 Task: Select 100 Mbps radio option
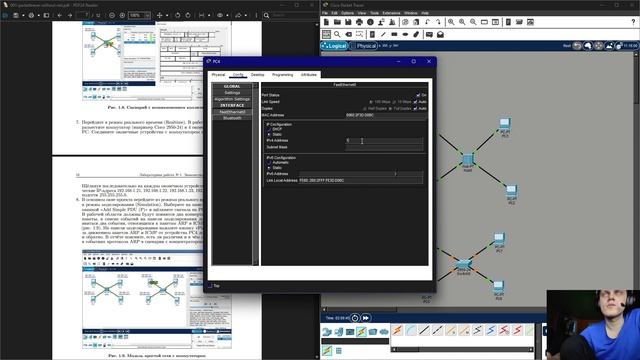(371, 102)
